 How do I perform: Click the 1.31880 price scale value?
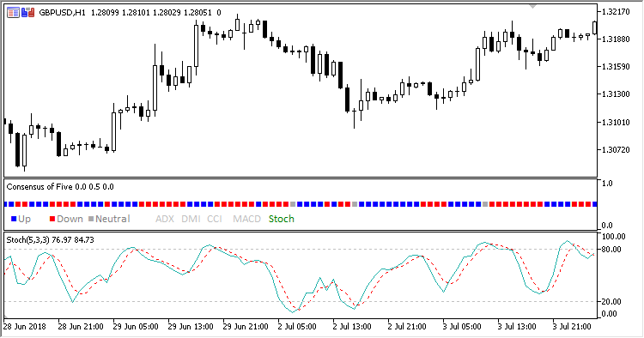point(616,39)
